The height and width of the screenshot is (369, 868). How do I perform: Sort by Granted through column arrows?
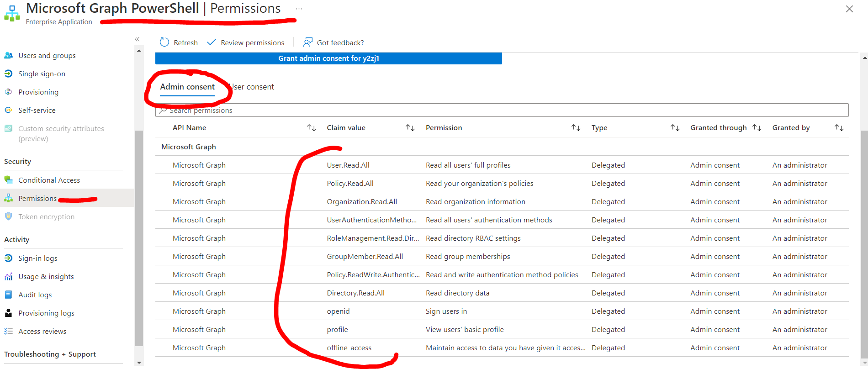tap(757, 128)
